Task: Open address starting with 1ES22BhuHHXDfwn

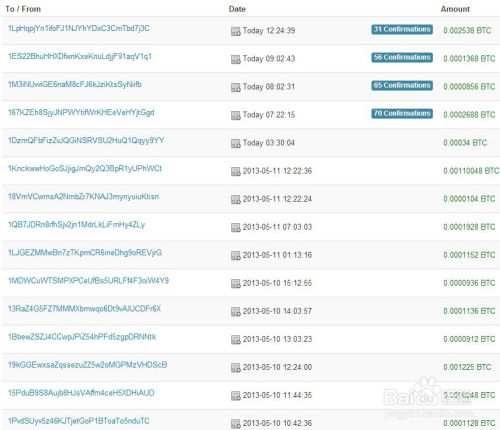Action: point(80,56)
